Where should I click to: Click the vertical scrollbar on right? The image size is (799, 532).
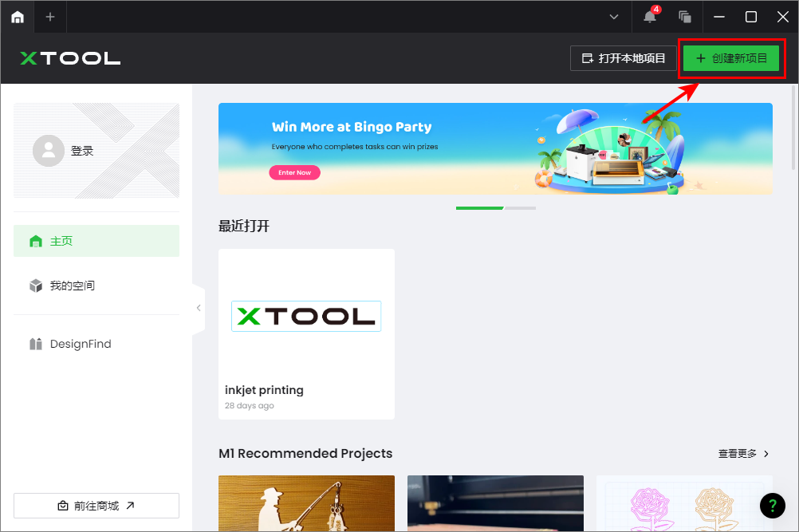[793, 128]
